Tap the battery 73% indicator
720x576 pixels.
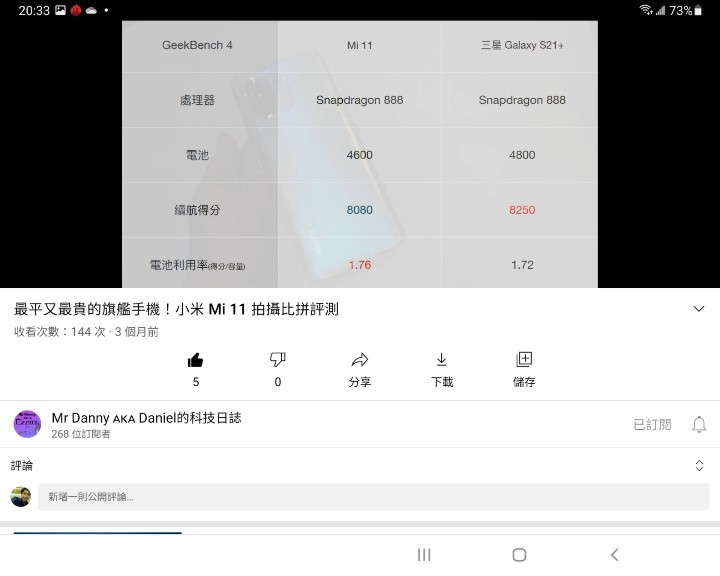click(x=685, y=10)
